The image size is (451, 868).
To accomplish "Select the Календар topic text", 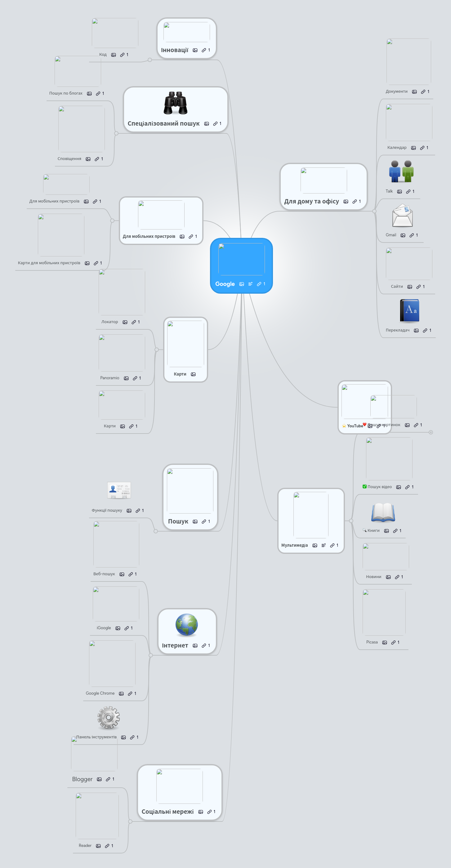I will 397,148.
